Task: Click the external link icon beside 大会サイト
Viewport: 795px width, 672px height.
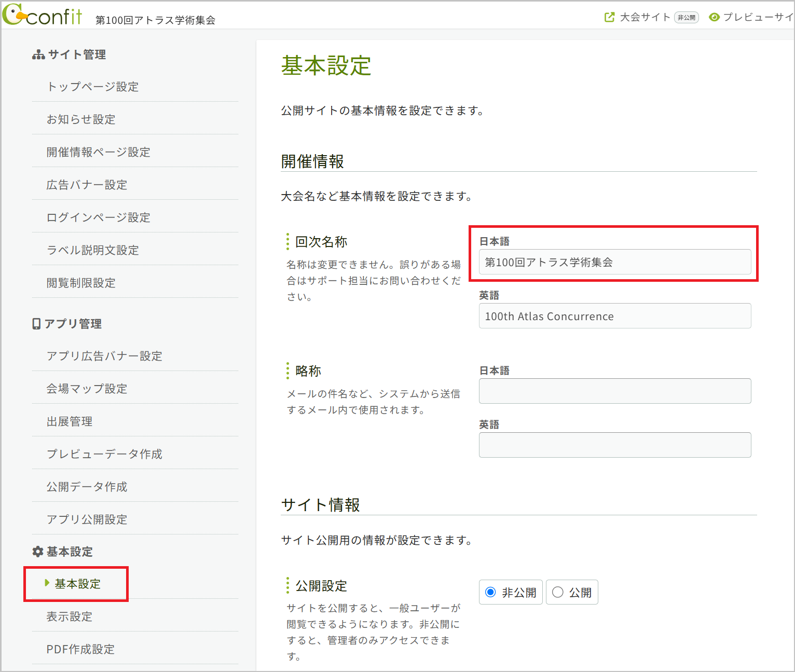Action: coord(609,17)
